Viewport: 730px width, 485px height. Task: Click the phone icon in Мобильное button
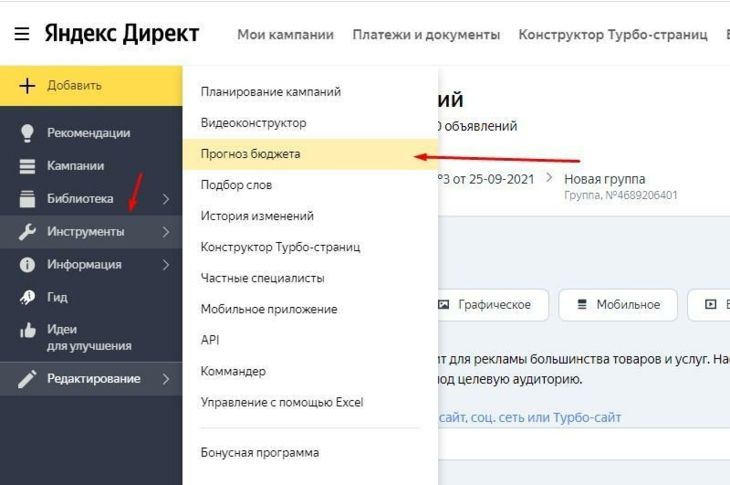[581, 304]
